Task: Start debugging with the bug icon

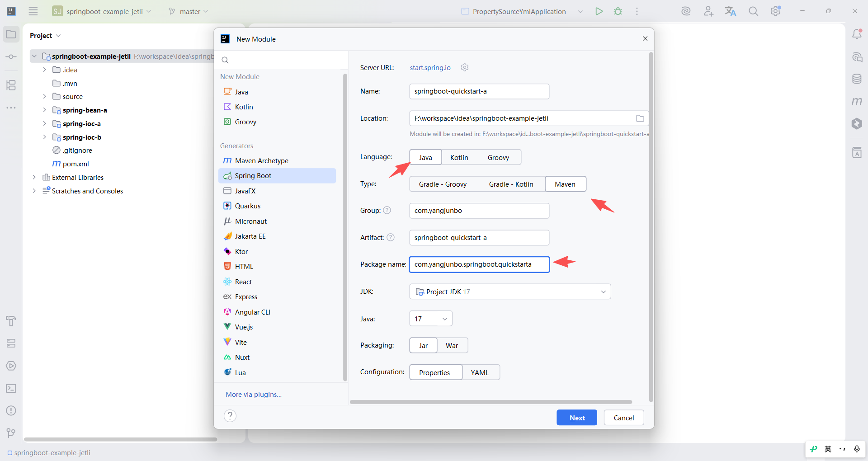Action: pyautogui.click(x=618, y=11)
